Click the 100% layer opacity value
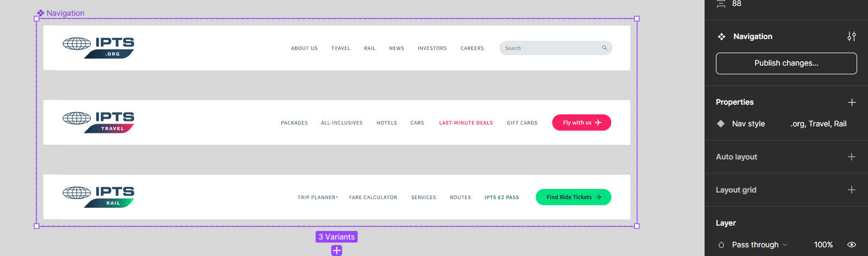Image resolution: width=868 pixels, height=256 pixels. 823,245
